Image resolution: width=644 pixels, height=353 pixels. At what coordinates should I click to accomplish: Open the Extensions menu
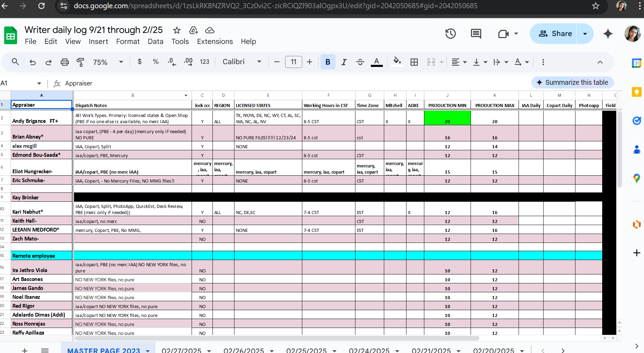point(215,42)
